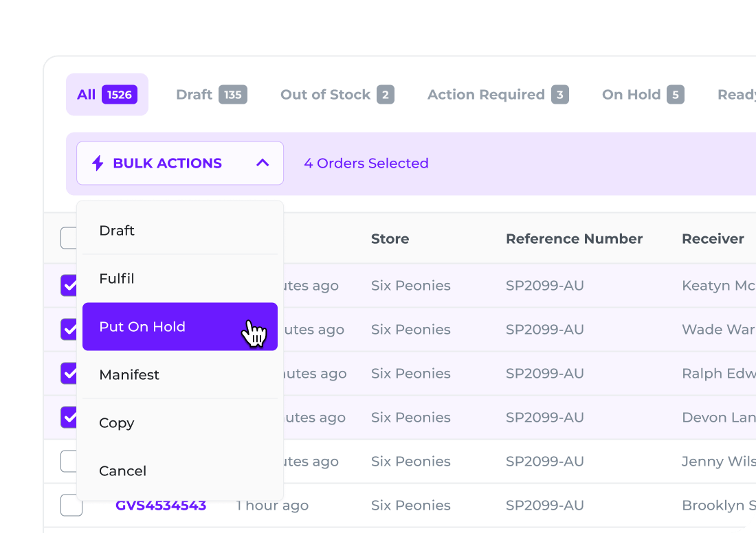756x533 pixels.
Task: Open order GVS4534543 details link
Action: pyautogui.click(x=162, y=505)
